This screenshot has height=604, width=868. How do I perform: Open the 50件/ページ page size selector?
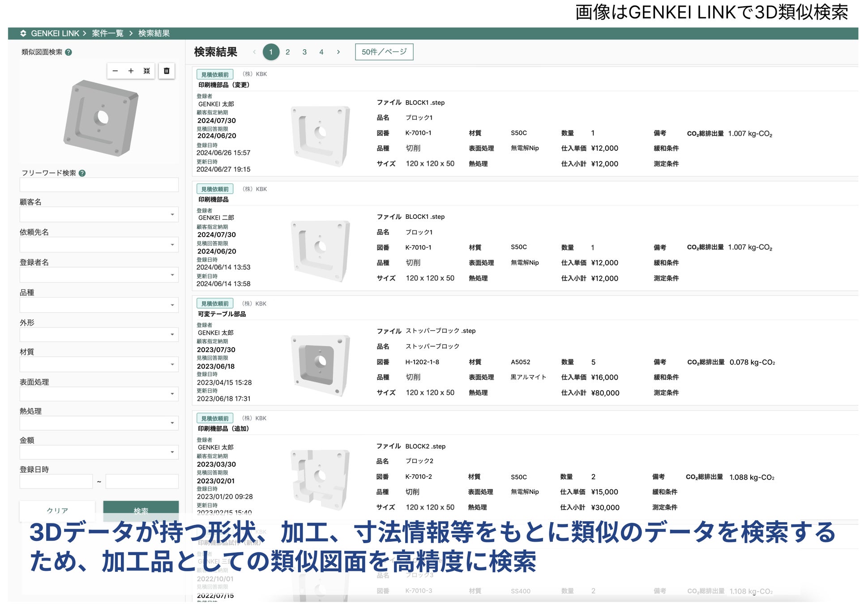tap(384, 52)
